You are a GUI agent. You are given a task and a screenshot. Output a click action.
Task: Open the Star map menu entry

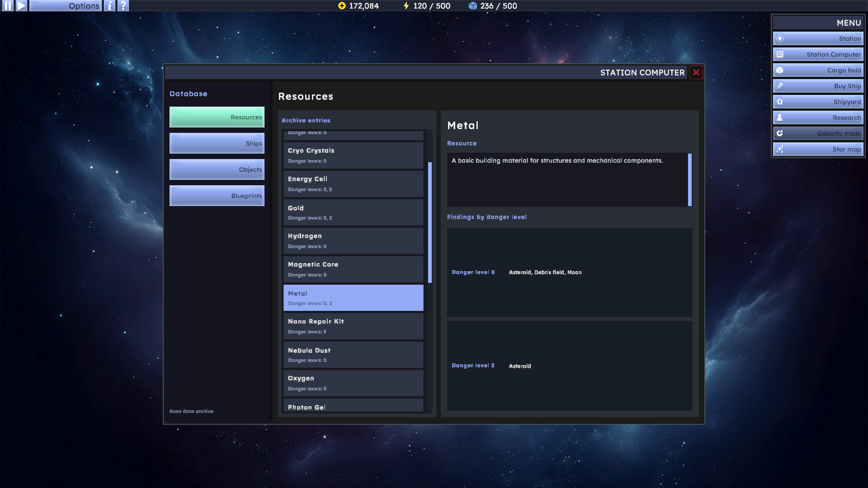(x=818, y=149)
